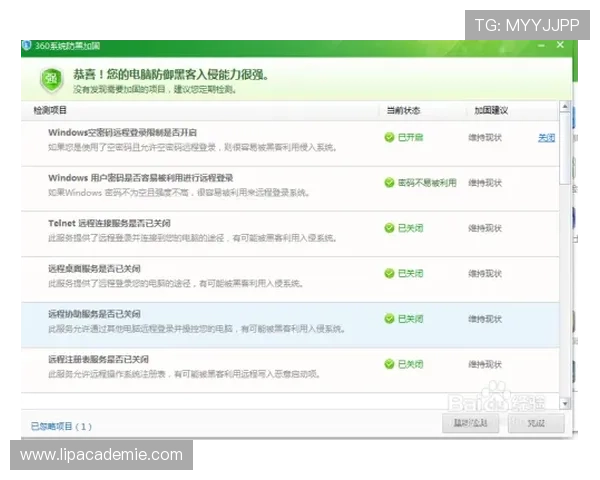Screen dimensions: 600x480
Task: Close the 360系统防黑加固 window
Action: (x=560, y=45)
